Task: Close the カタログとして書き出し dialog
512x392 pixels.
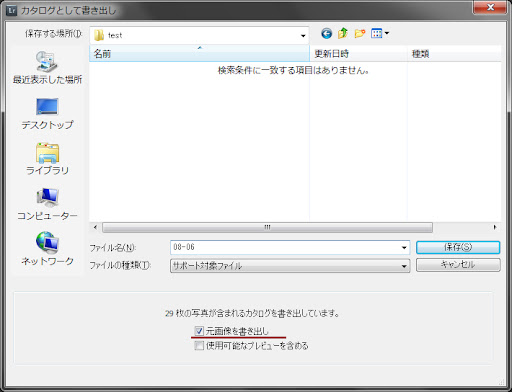Action: pos(490,7)
